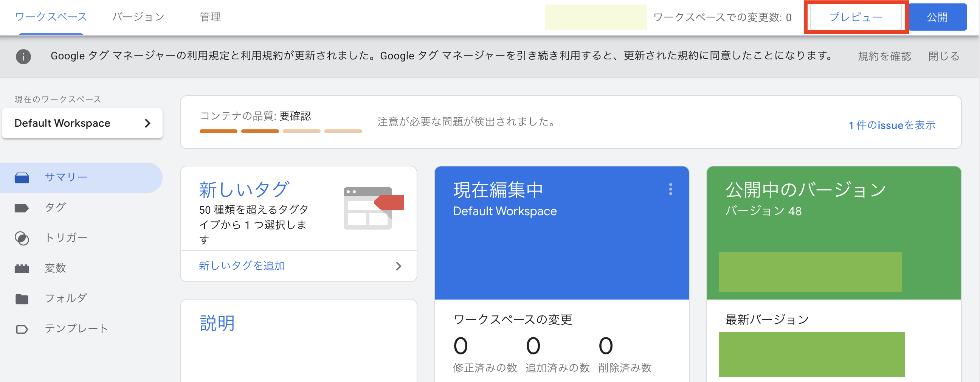This screenshot has height=382, width=980.
Task: Switch to the ワークスペース tab
Action: 51,17
